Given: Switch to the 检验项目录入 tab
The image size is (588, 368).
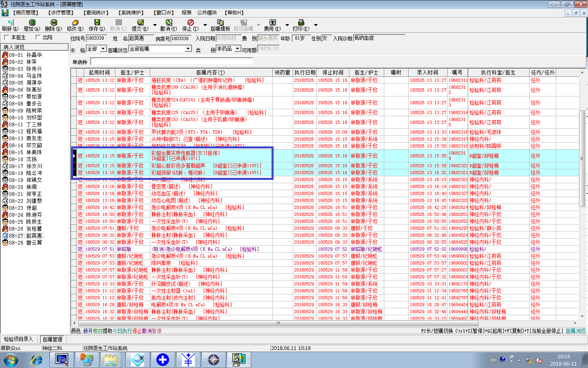Looking at the screenshot, I should point(19,339).
